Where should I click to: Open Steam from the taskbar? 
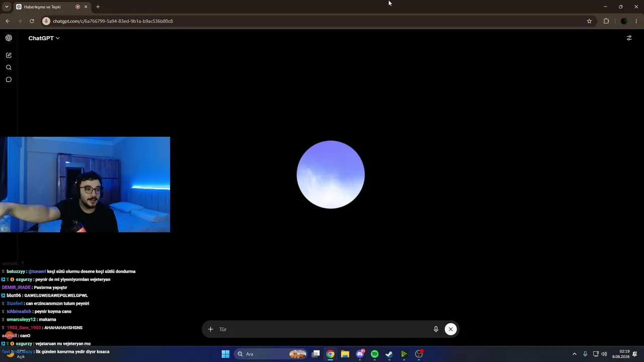click(x=389, y=354)
